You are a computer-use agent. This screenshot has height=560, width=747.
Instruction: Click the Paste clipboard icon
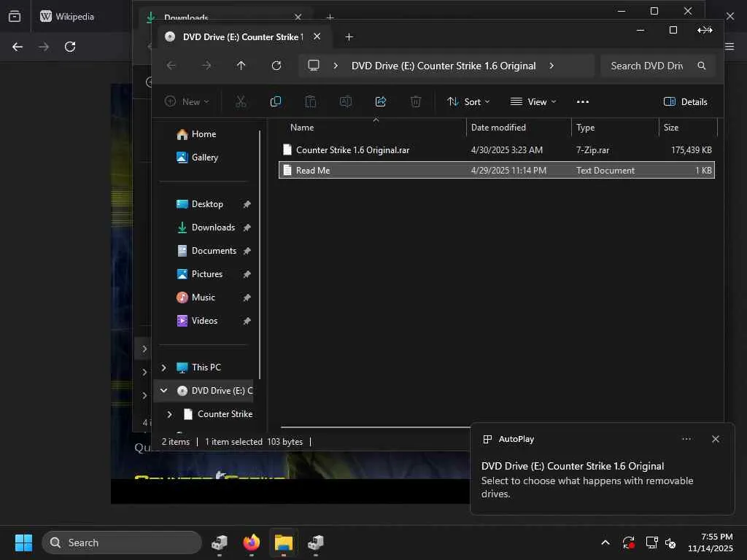click(311, 101)
